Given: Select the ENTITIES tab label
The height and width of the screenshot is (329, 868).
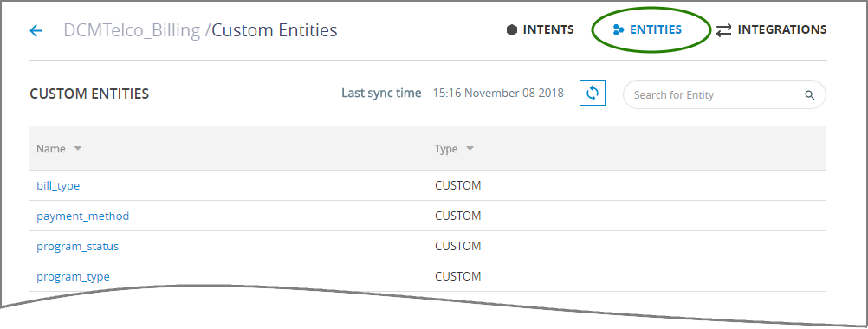Looking at the screenshot, I should point(656,29).
